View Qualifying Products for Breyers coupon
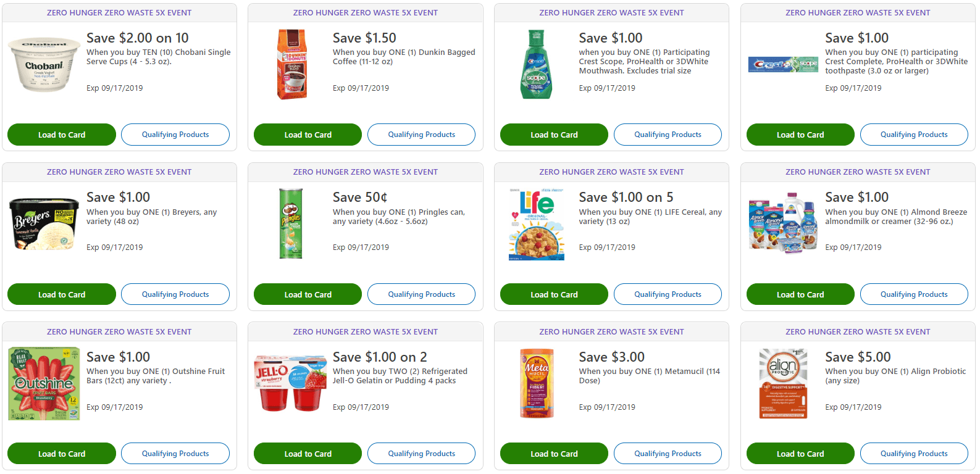The height and width of the screenshot is (474, 980). click(x=175, y=294)
